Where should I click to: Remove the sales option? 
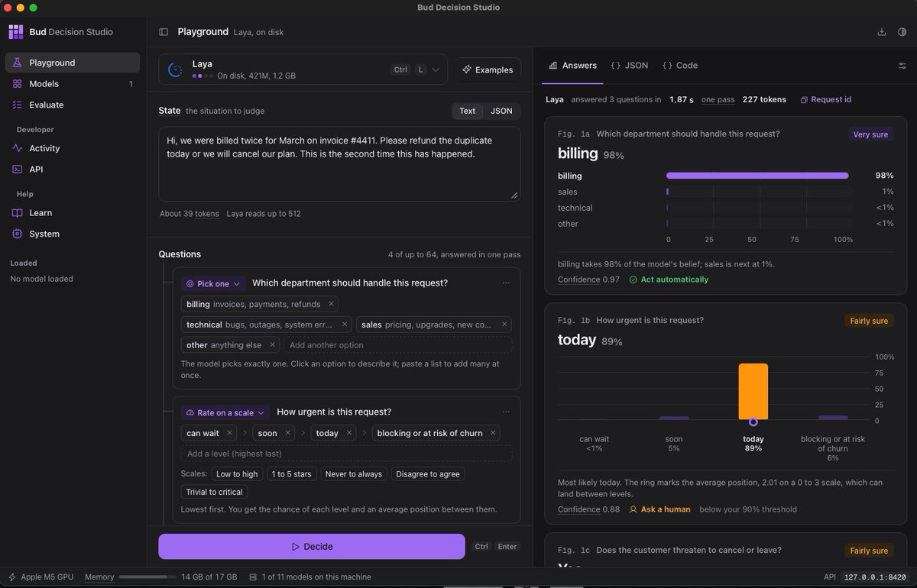pyautogui.click(x=504, y=325)
